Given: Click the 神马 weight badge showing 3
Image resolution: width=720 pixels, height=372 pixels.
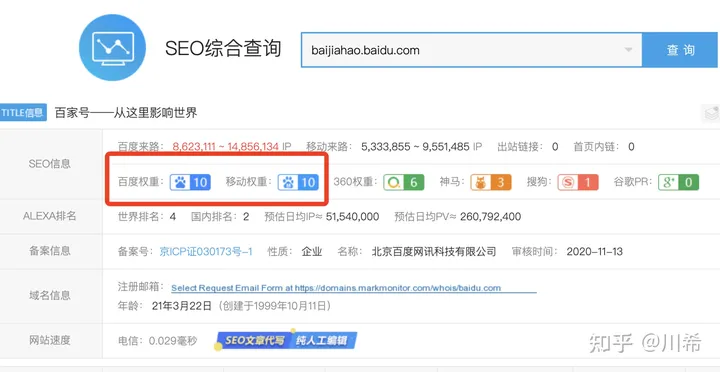Looking at the screenshot, I should pyautogui.click(x=491, y=182).
